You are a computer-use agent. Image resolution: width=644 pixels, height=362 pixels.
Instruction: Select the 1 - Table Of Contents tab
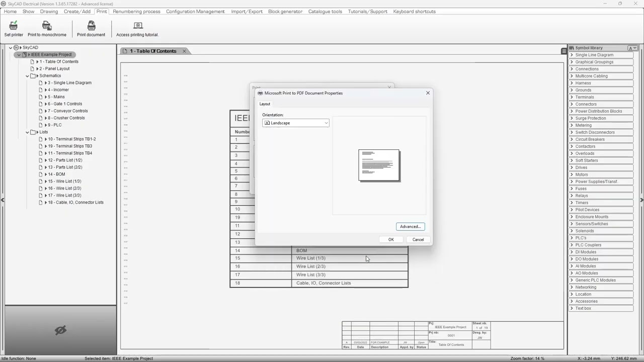[153, 51]
